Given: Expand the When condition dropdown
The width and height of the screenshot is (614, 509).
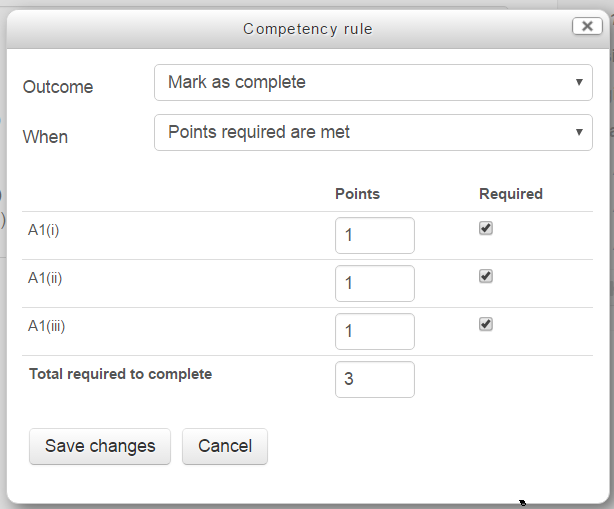Looking at the screenshot, I should 373,133.
